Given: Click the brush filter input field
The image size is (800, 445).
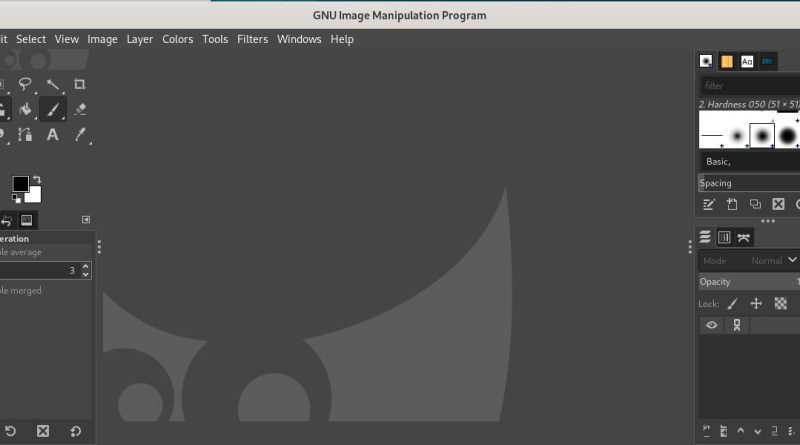Looking at the screenshot, I should (x=750, y=86).
